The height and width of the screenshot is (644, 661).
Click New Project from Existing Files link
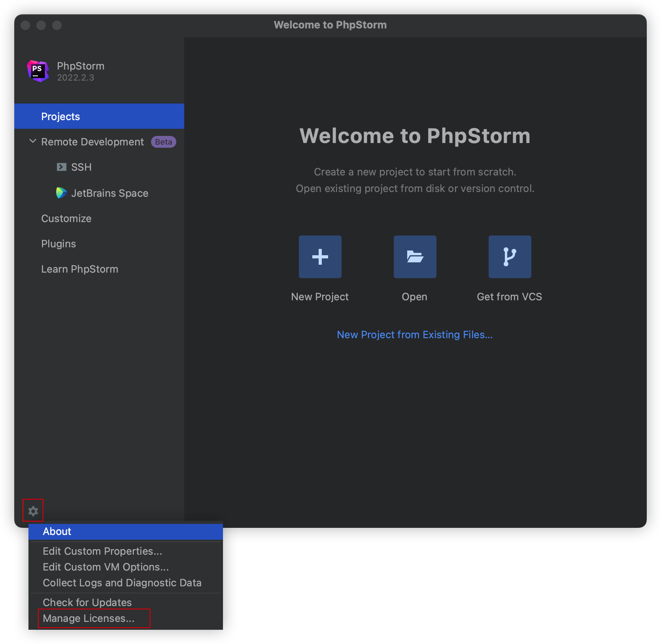[x=414, y=335]
